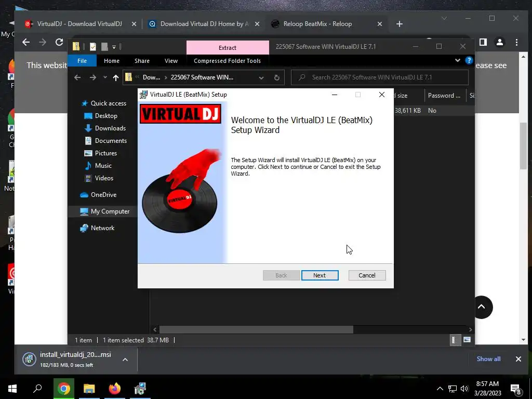Expand the download item options chevron

(125, 360)
